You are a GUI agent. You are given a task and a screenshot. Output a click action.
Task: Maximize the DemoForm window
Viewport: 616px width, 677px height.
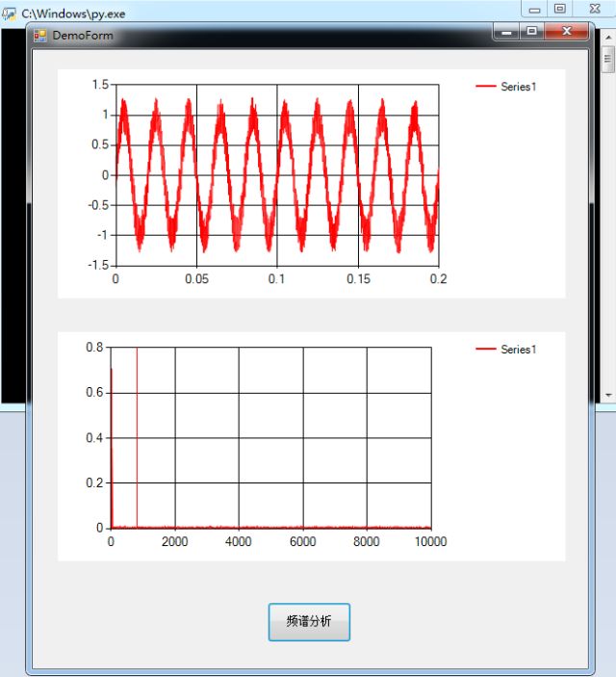532,32
